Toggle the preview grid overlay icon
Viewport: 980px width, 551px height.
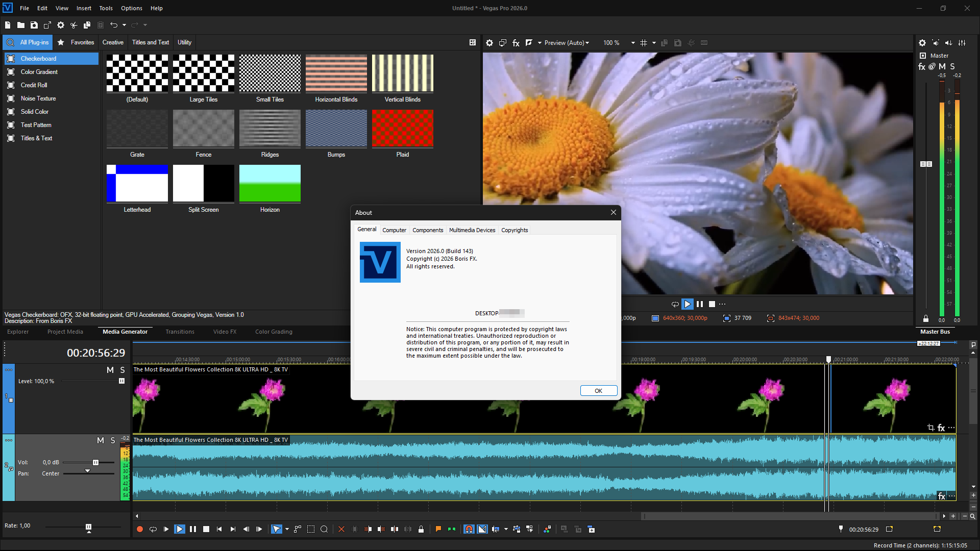(644, 43)
